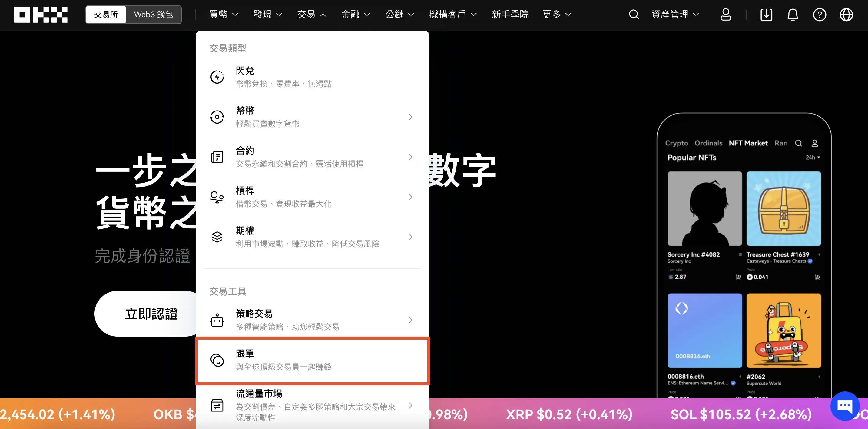Expand the 期權 submenu chevron
The height and width of the screenshot is (429, 868).
click(410, 237)
